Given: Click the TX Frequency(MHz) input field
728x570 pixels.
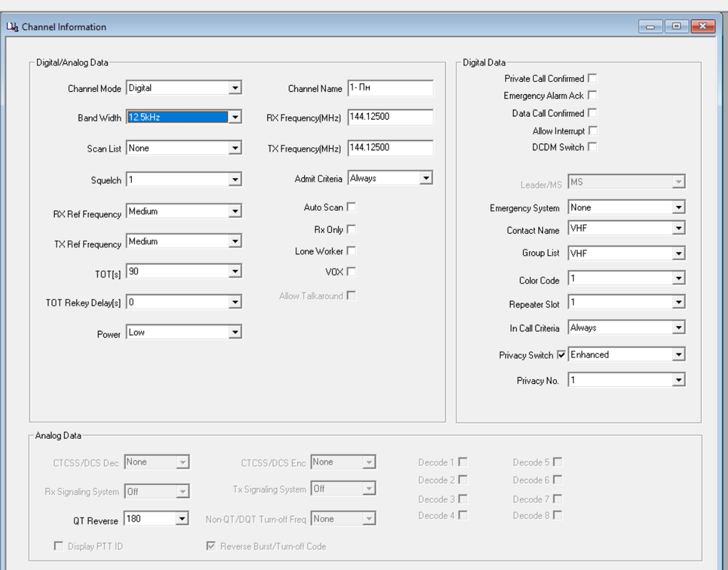Looking at the screenshot, I should point(390,147).
